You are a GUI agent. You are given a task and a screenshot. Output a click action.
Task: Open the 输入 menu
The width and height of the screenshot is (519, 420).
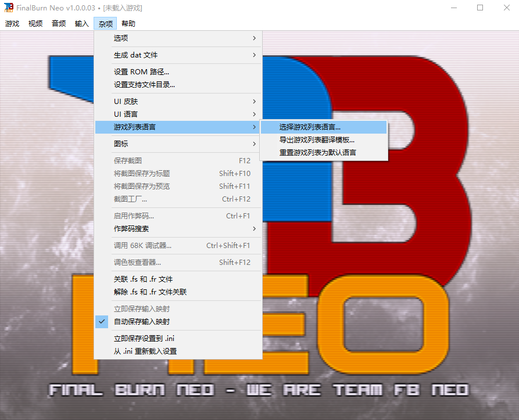pyautogui.click(x=82, y=23)
